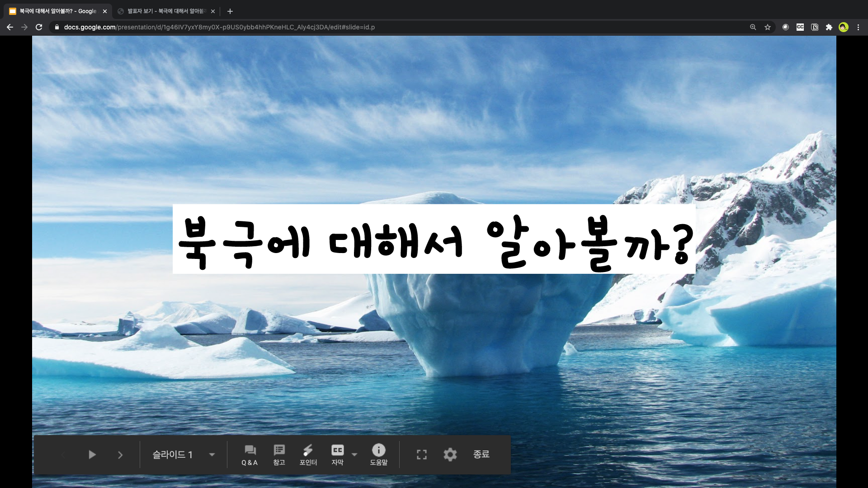Start autoplay with the play button

[92, 455]
